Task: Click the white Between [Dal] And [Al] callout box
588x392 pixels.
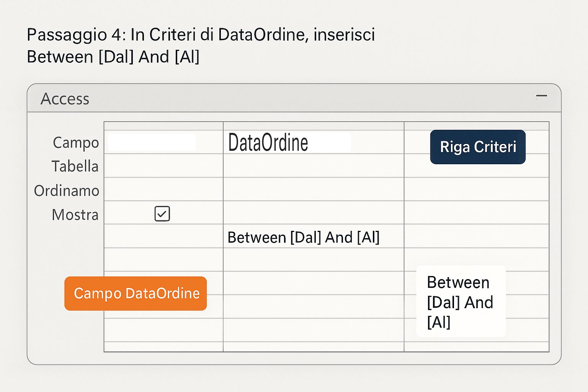Action: [461, 301]
